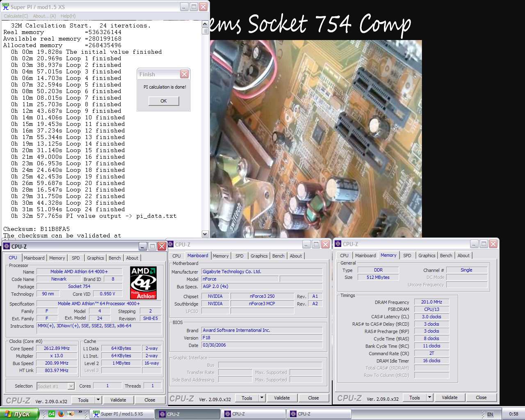
Task: Click the title icon of the Memory CPU-Z window
Action: tap(338, 244)
